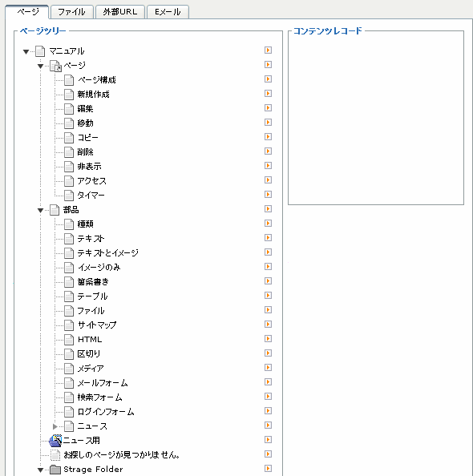
Task: Select the Eメール tab
Action: pos(168,12)
